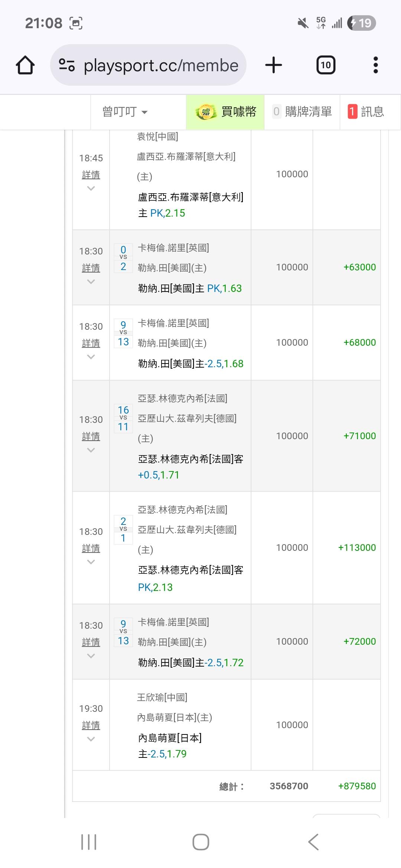
Task: Tap the browser home icon
Action: tap(25, 65)
